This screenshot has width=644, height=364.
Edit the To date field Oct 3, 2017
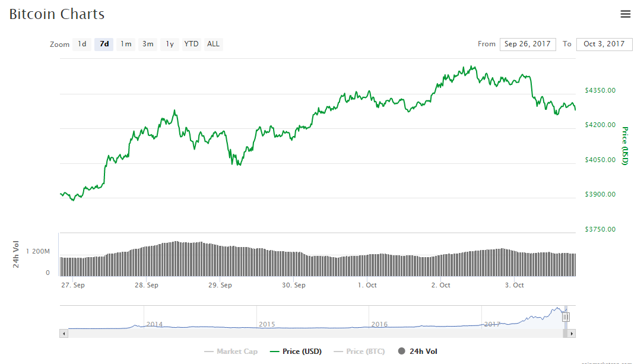[604, 44]
